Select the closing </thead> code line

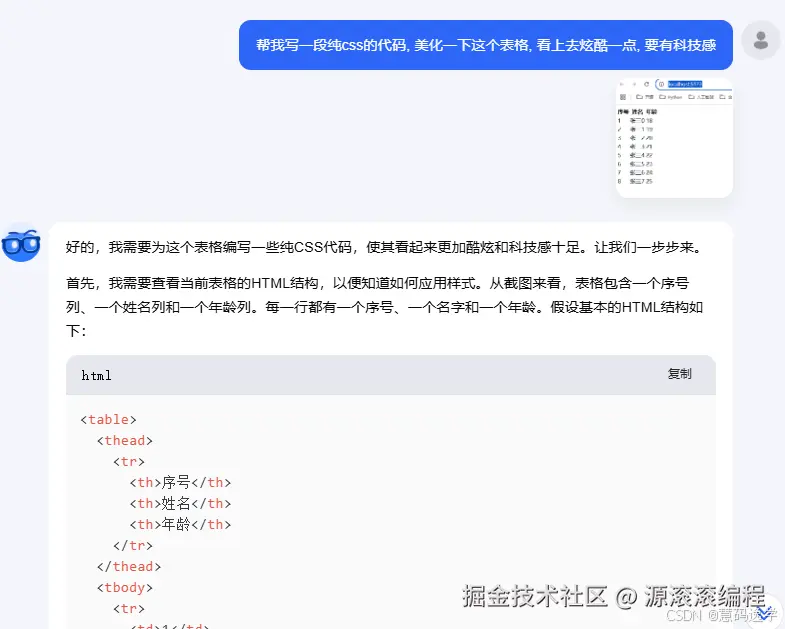[x=129, y=566]
